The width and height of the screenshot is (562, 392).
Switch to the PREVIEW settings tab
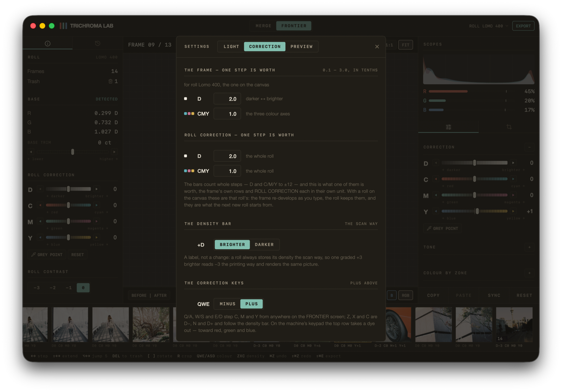[x=301, y=47]
